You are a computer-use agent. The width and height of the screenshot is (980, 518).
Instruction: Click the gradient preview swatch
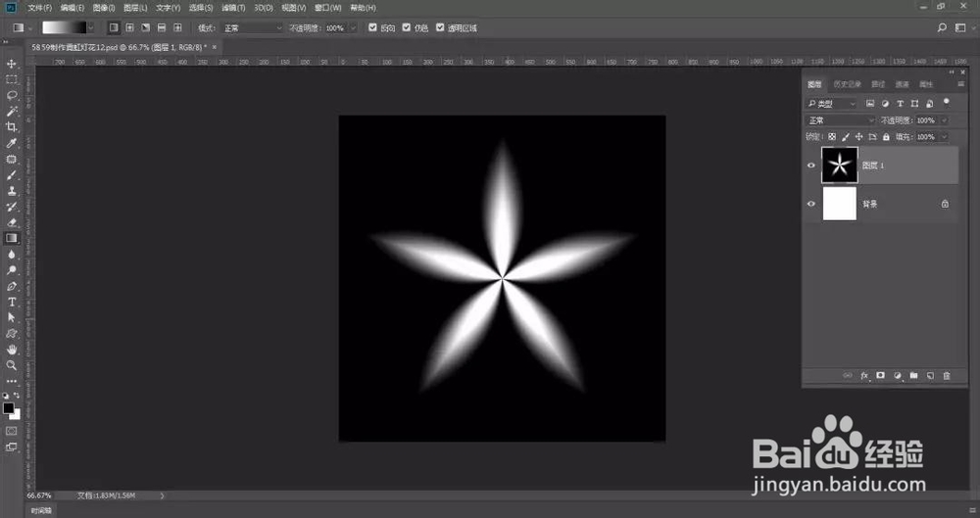(65, 27)
